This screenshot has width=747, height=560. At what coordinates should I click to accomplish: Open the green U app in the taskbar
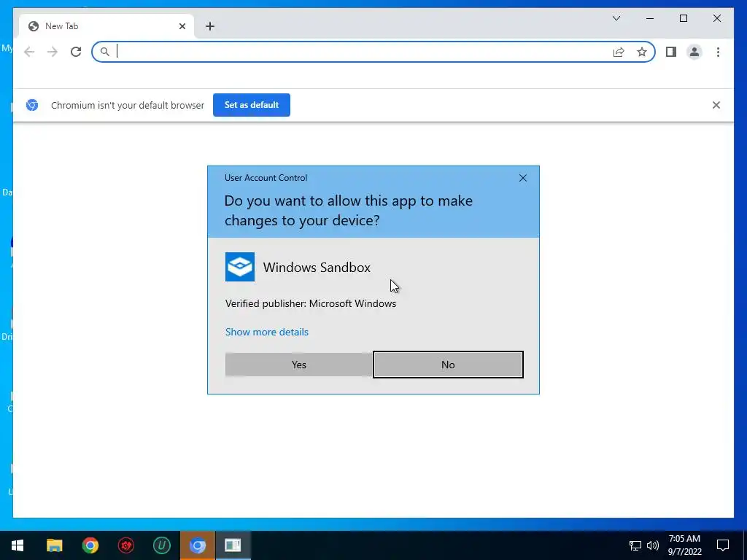coord(161,545)
